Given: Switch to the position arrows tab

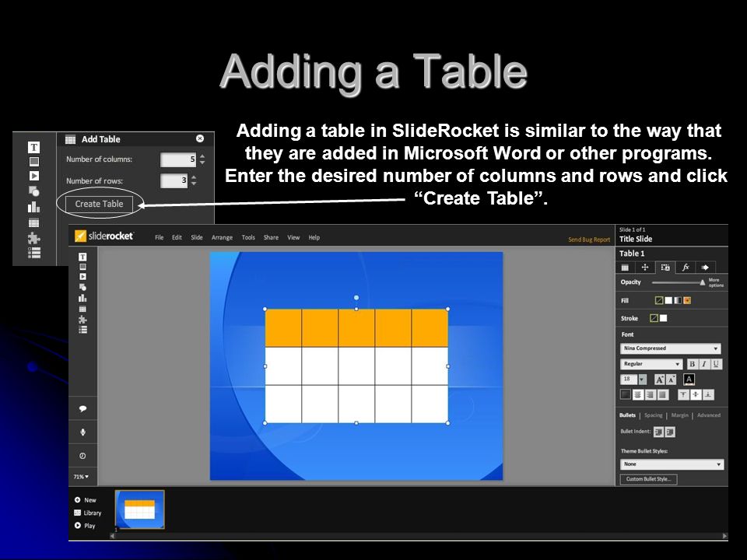Looking at the screenshot, I should pyautogui.click(x=645, y=268).
